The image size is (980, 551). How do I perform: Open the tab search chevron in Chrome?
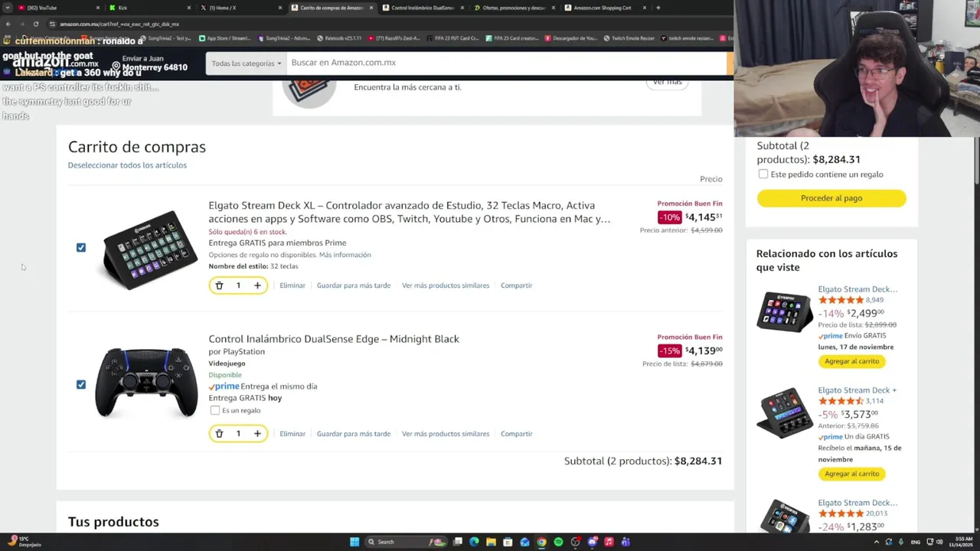click(x=8, y=8)
